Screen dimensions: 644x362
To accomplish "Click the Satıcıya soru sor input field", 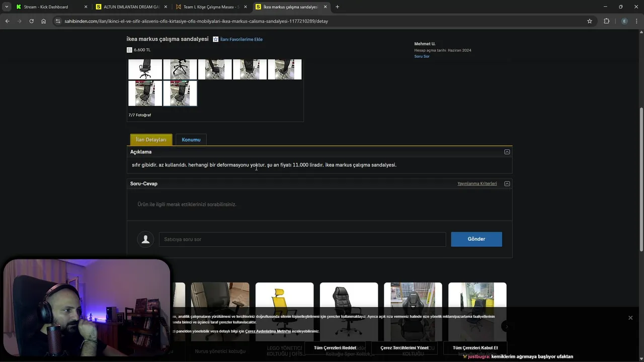I will coord(302,239).
